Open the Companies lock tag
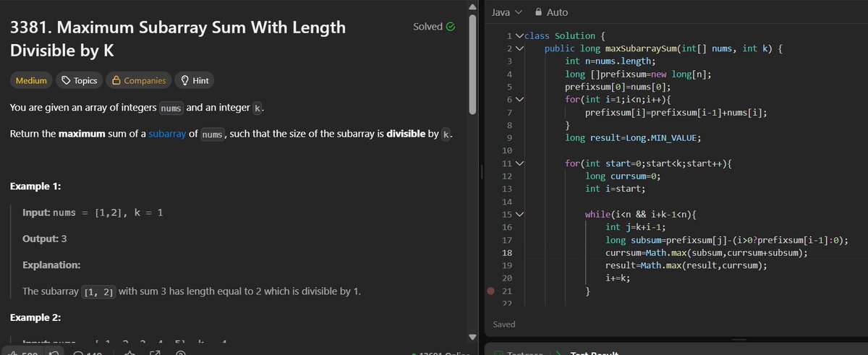The height and width of the screenshot is (355, 868). (x=140, y=81)
